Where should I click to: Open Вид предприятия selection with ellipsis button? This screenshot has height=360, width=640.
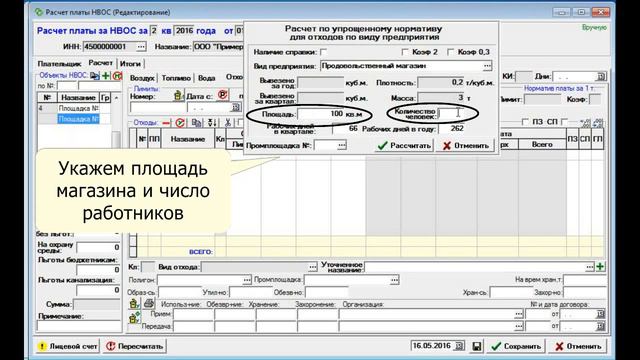click(487, 66)
